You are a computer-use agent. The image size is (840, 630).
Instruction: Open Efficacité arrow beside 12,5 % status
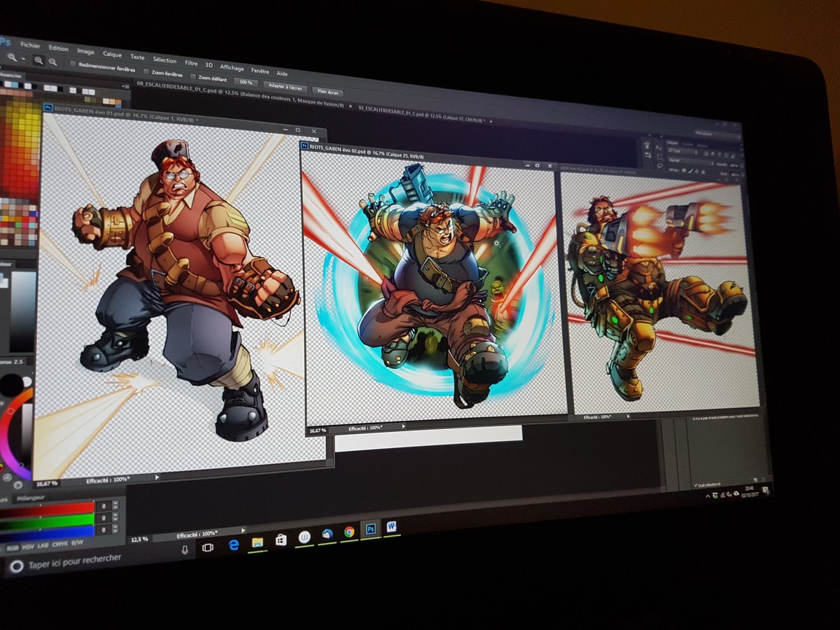pyautogui.click(x=243, y=531)
